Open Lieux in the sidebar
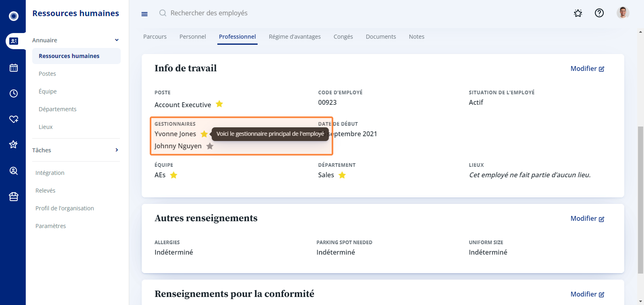The image size is (644, 305). pyautogui.click(x=45, y=127)
